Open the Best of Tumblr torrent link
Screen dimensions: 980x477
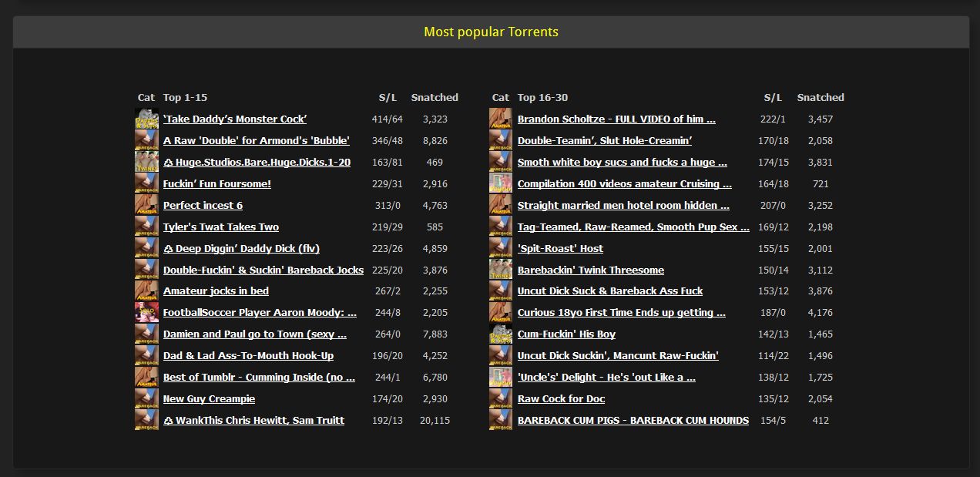pyautogui.click(x=259, y=378)
